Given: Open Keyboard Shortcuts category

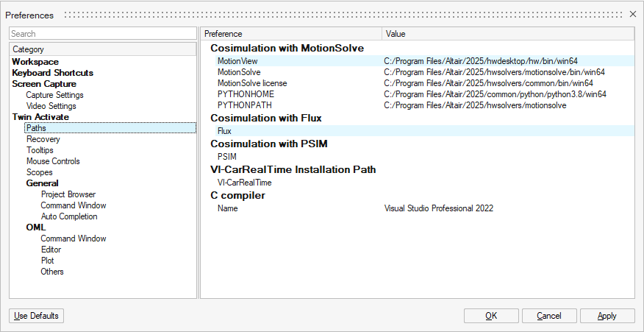Looking at the screenshot, I should pyautogui.click(x=52, y=73).
